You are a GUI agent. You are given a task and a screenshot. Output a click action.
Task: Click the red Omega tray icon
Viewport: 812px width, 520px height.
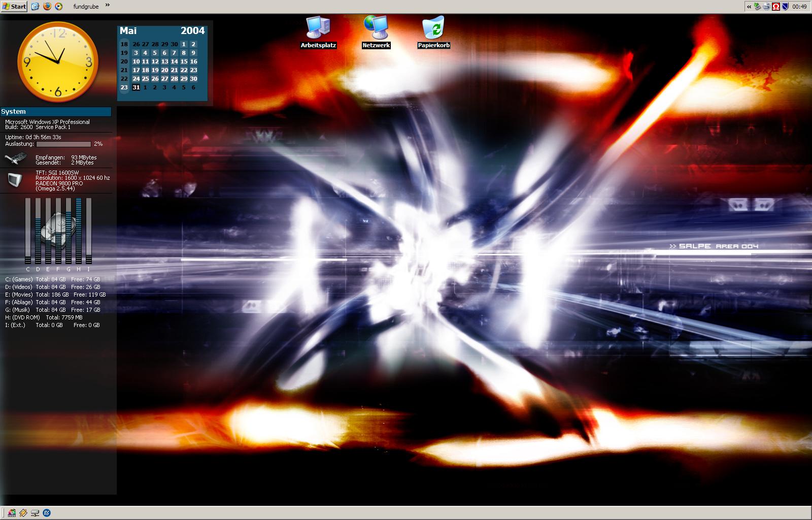pos(776,7)
